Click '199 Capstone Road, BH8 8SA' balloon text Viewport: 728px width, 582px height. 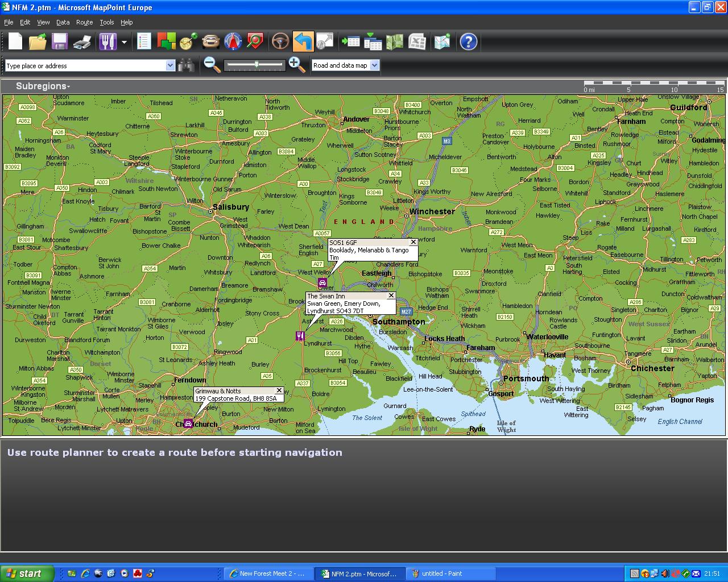coord(236,398)
